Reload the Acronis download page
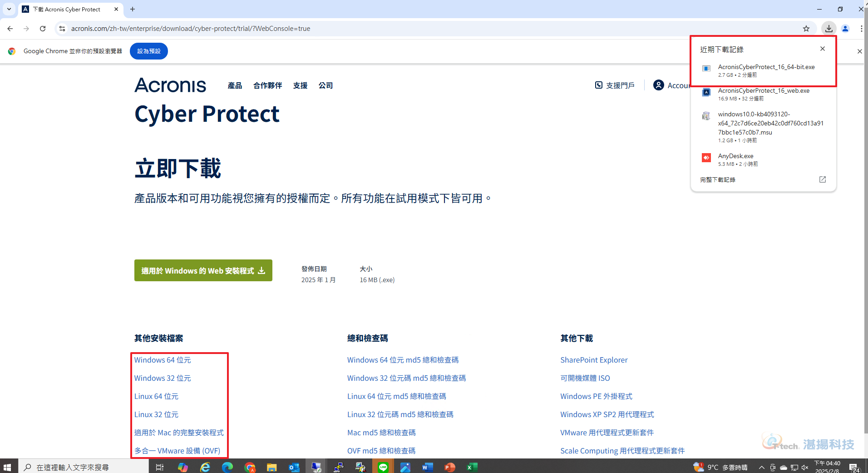 click(x=43, y=29)
